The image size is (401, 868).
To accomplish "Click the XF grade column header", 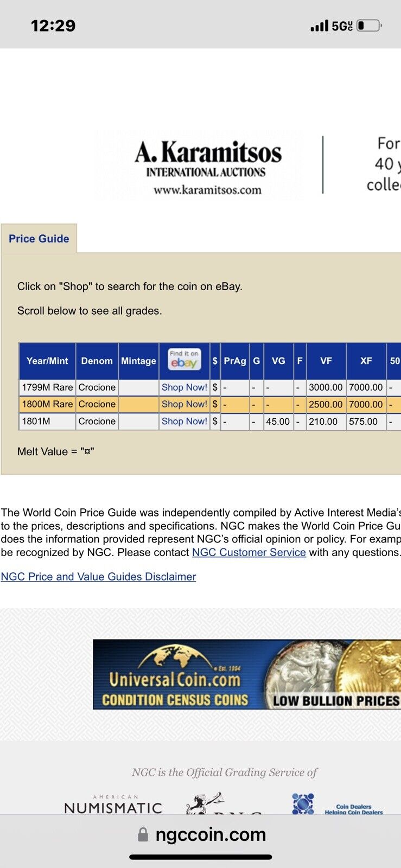I will click(366, 361).
